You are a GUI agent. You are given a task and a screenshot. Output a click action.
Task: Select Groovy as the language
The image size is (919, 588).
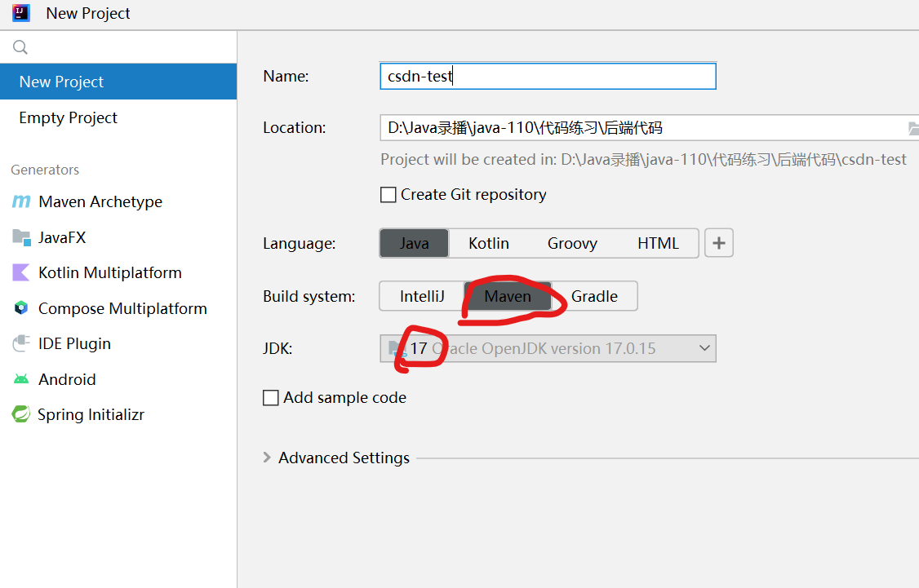click(x=572, y=243)
